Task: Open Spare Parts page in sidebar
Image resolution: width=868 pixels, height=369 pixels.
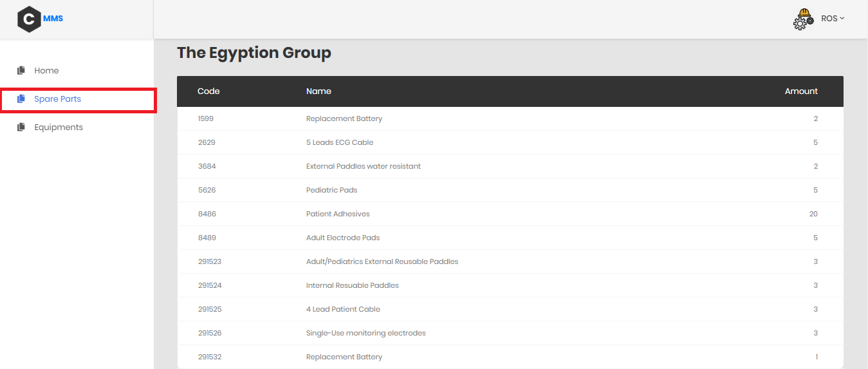Action: click(58, 99)
